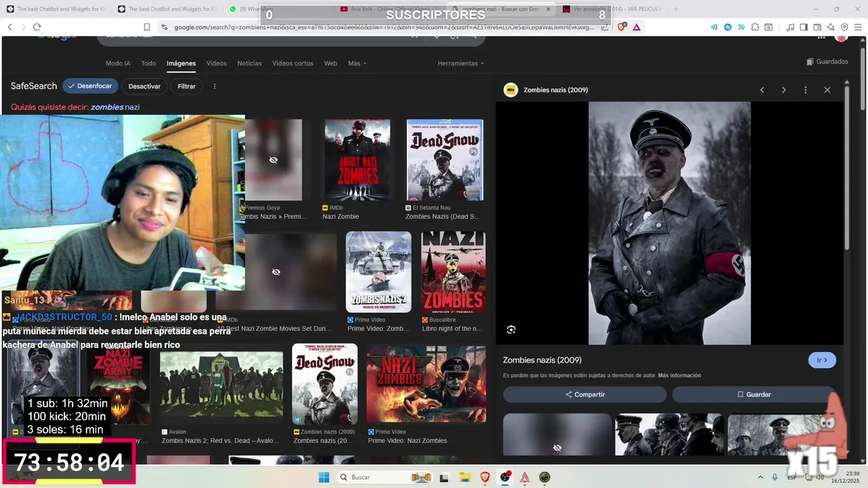This screenshot has width=868, height=488.
Task: Show hidden system tray icons
Action: click(x=759, y=477)
